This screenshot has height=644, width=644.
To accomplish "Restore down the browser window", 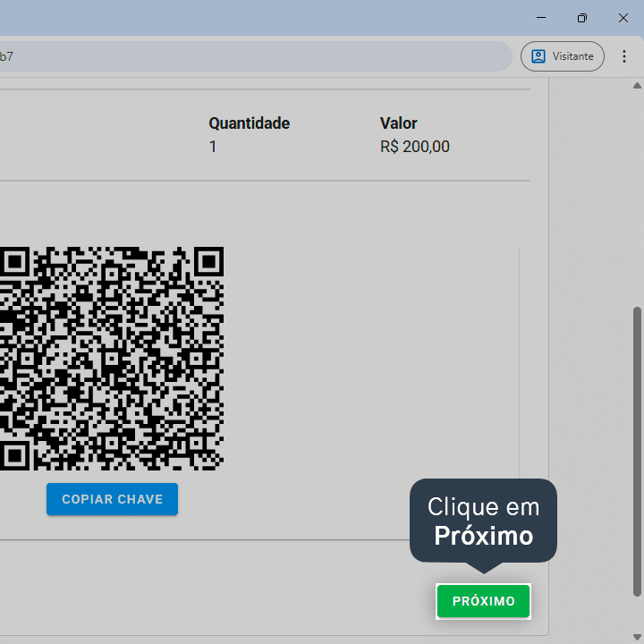I will click(x=582, y=18).
